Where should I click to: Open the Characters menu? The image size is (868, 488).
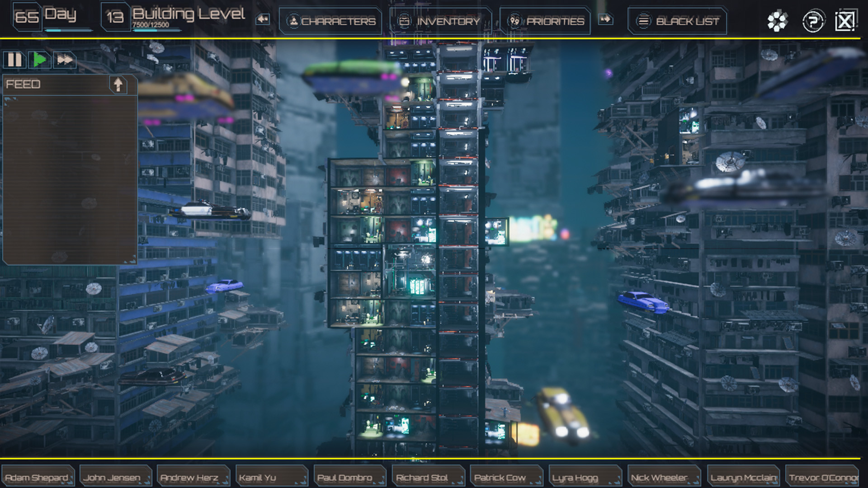(x=330, y=21)
